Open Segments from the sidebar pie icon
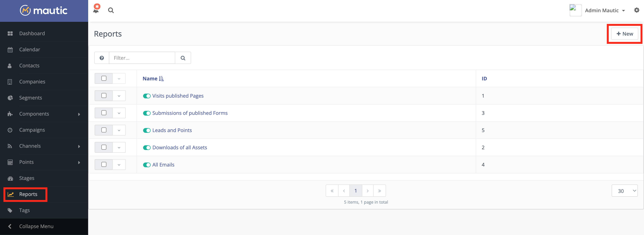The image size is (644, 235). [10, 98]
